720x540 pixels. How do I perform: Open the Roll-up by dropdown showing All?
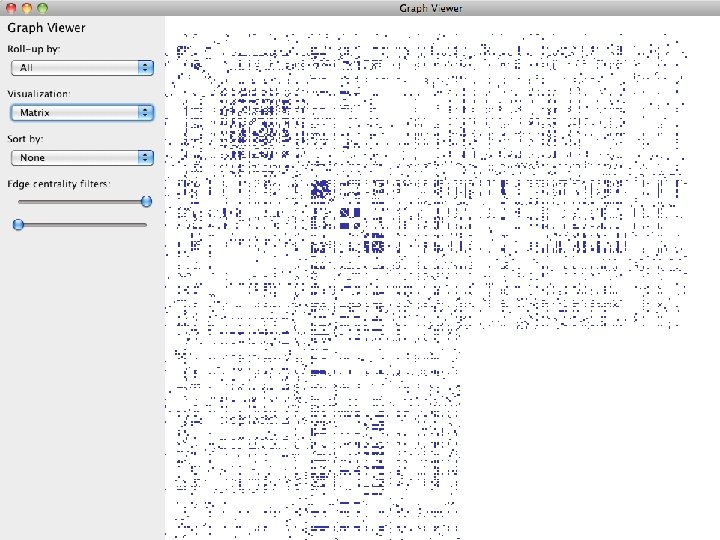coord(82,68)
